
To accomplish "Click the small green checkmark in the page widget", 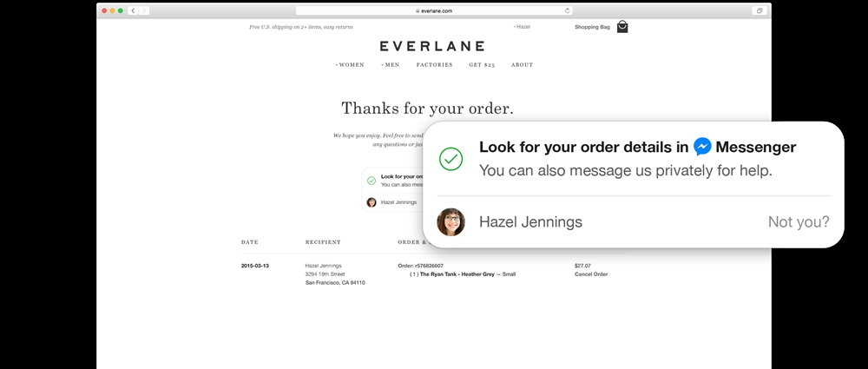I will pos(372,181).
